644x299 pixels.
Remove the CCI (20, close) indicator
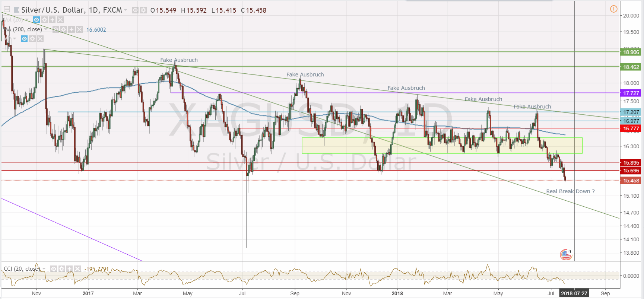(x=77, y=269)
